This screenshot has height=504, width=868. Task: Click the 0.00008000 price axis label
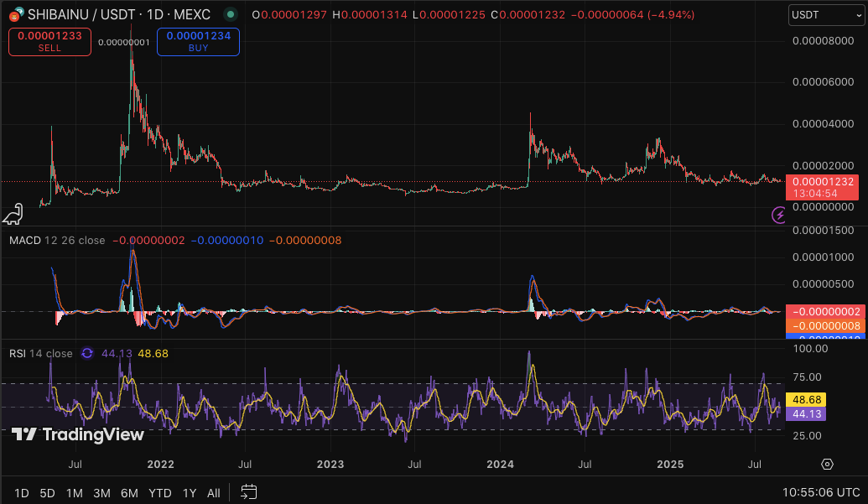pos(824,40)
